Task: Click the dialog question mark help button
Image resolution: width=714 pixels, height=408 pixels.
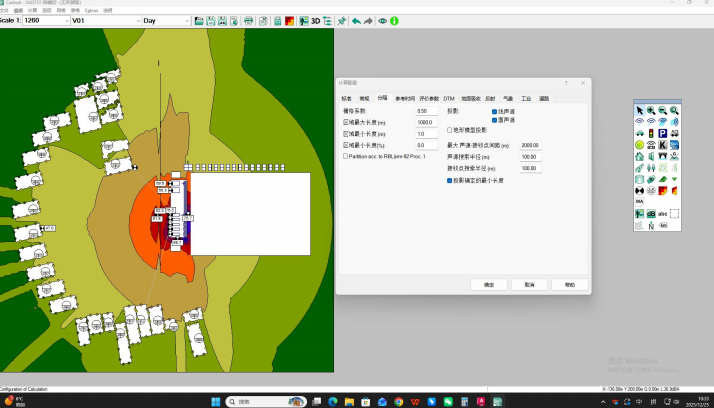Action: [566, 83]
